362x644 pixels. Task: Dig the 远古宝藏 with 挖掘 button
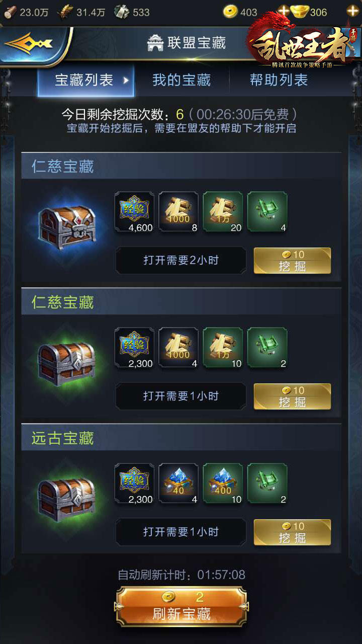point(292,532)
